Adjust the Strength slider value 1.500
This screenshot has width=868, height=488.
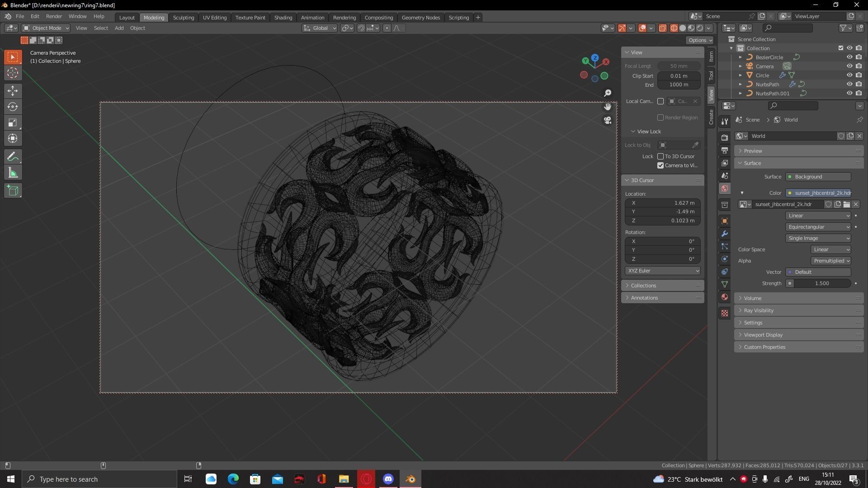[x=821, y=283]
